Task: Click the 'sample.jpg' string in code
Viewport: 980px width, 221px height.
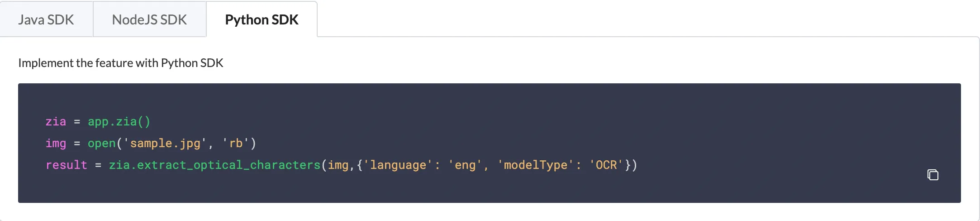Action: (165, 143)
